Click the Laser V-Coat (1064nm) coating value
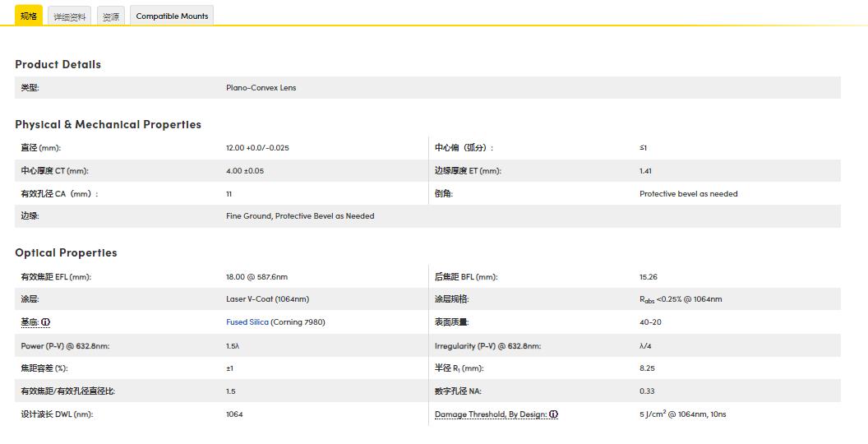868x444 pixels. coord(267,299)
